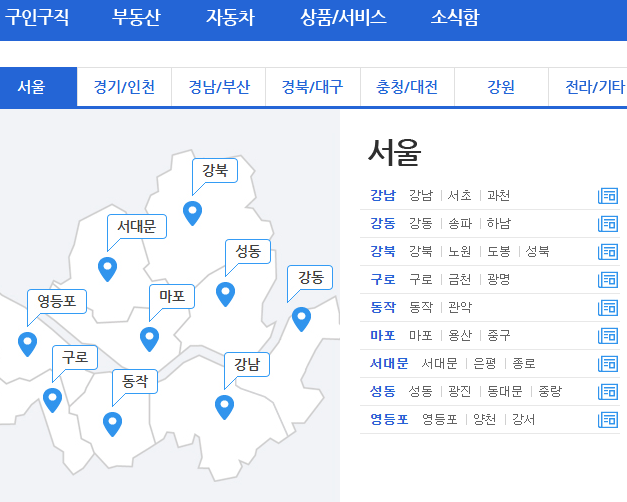Switch to 경기/인천 region tab
This screenshot has width=627, height=502.
click(124, 87)
